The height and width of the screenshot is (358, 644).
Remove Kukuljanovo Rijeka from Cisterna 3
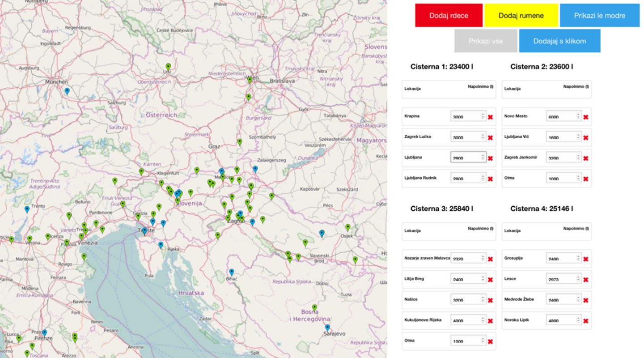(x=490, y=321)
